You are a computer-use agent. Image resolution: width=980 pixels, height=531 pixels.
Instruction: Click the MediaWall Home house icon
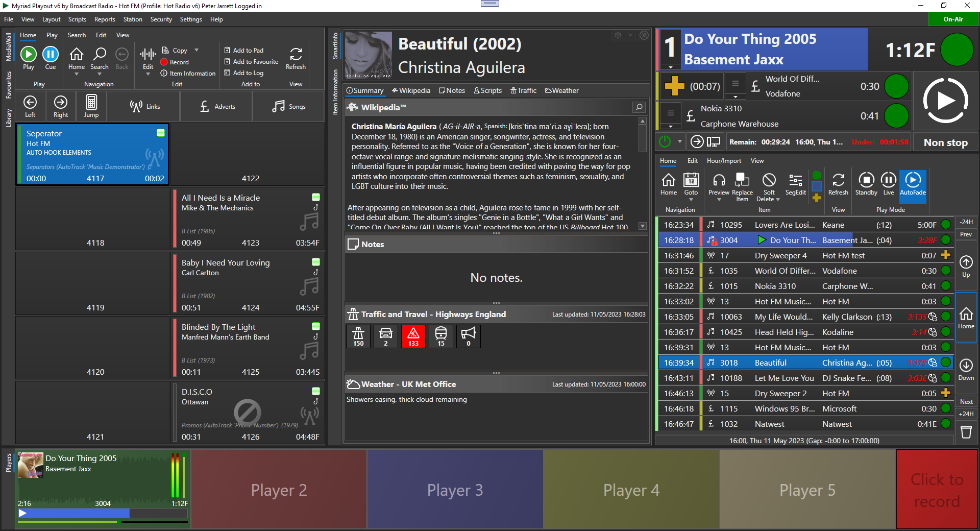(77, 54)
